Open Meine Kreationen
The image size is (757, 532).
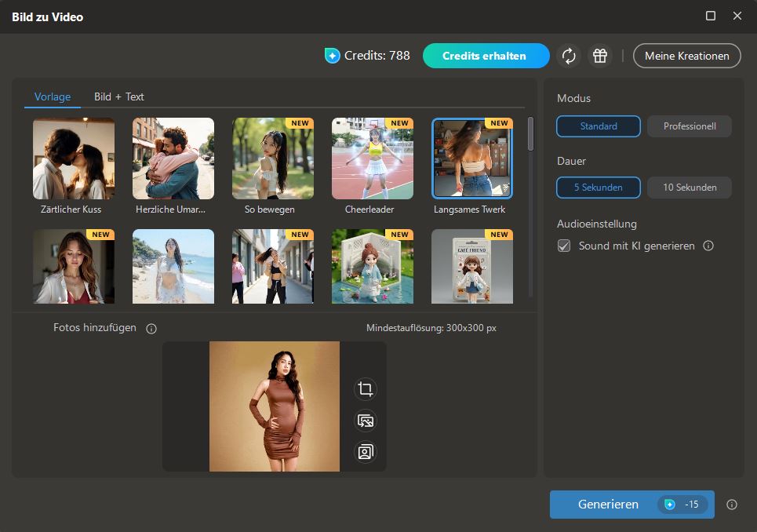point(686,56)
